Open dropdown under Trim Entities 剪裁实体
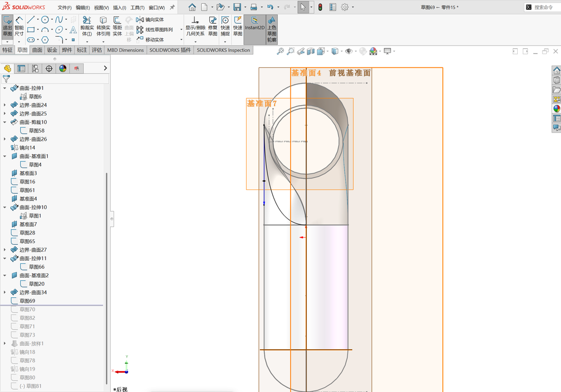The height and width of the screenshot is (392, 561). coord(87,42)
